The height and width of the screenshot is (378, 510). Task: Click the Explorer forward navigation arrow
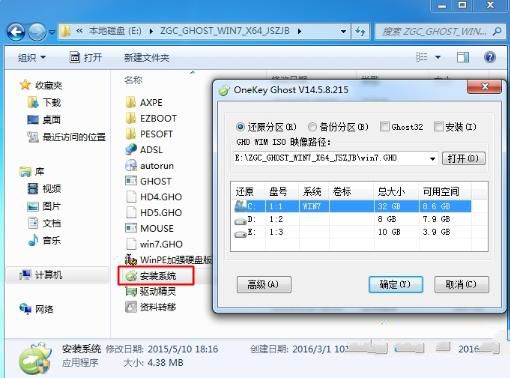pos(37,32)
